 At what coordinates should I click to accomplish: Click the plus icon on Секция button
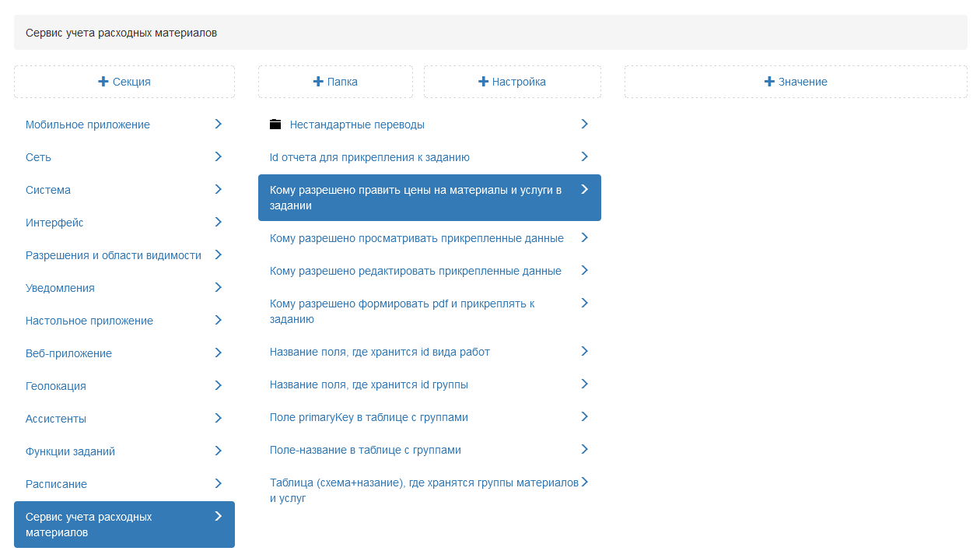[103, 82]
